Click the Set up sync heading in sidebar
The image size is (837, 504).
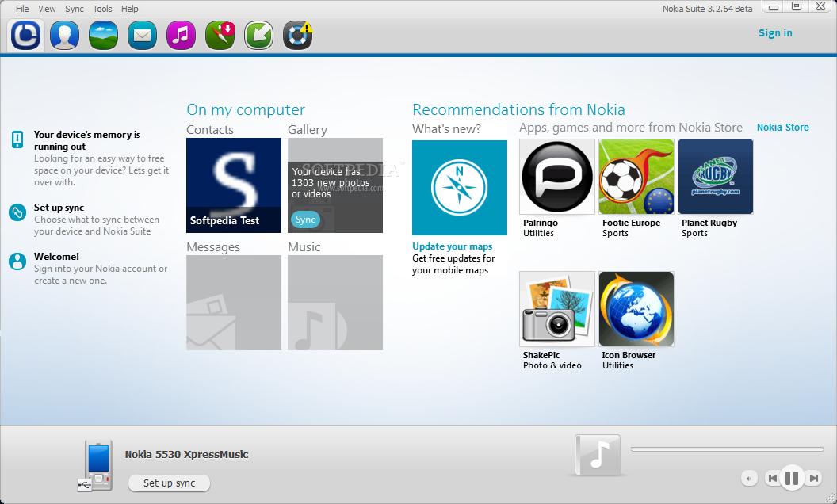(59, 207)
